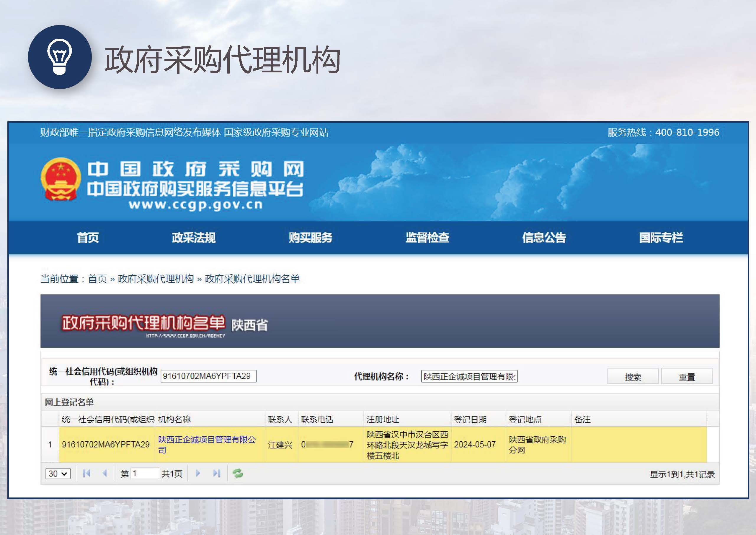Click the 登记地点 column header
Screen dimensions: 756x535
pos(538,419)
